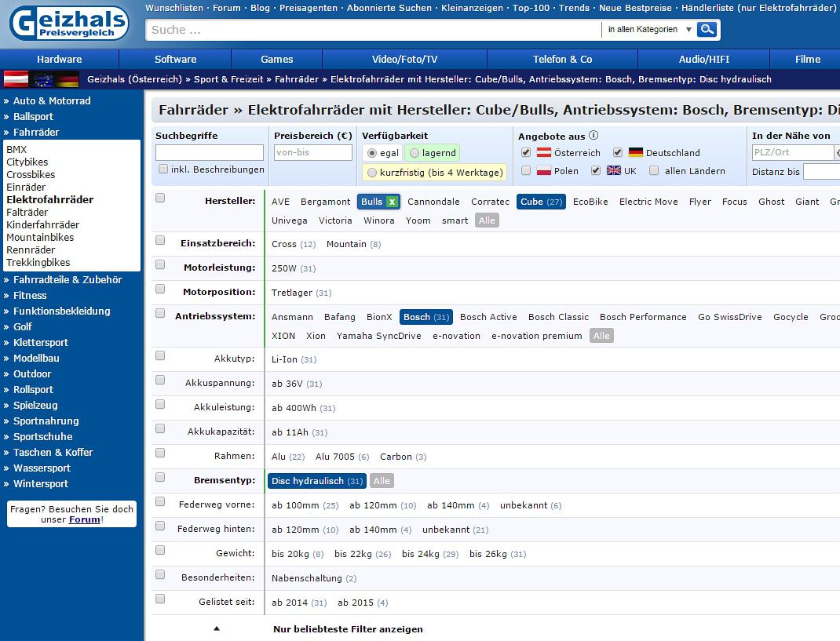Image resolution: width=840 pixels, height=641 pixels.
Task: Select the German flag icon in breadcrumb bar
Action: 67,79
